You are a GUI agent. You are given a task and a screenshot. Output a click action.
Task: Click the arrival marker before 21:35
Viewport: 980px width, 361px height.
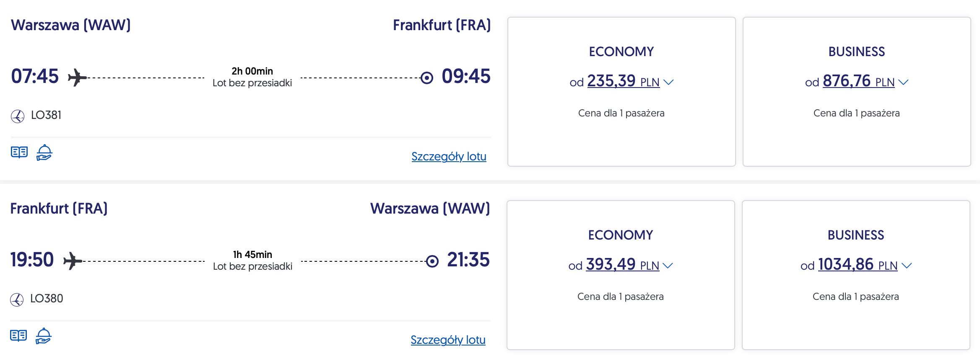432,261
